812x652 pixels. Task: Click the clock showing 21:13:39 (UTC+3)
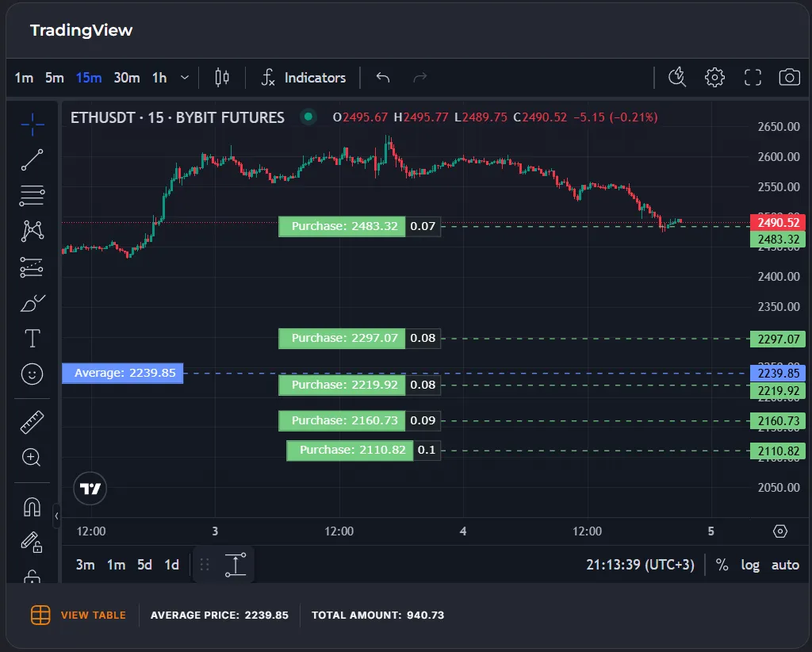click(x=640, y=565)
